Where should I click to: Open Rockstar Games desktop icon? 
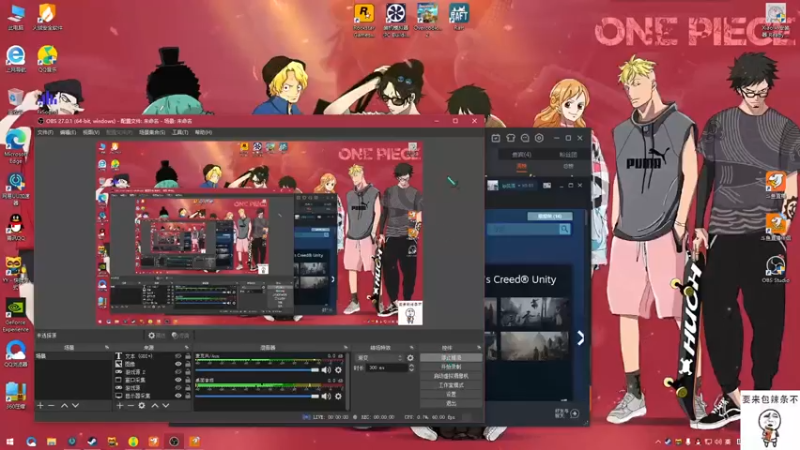pos(364,20)
